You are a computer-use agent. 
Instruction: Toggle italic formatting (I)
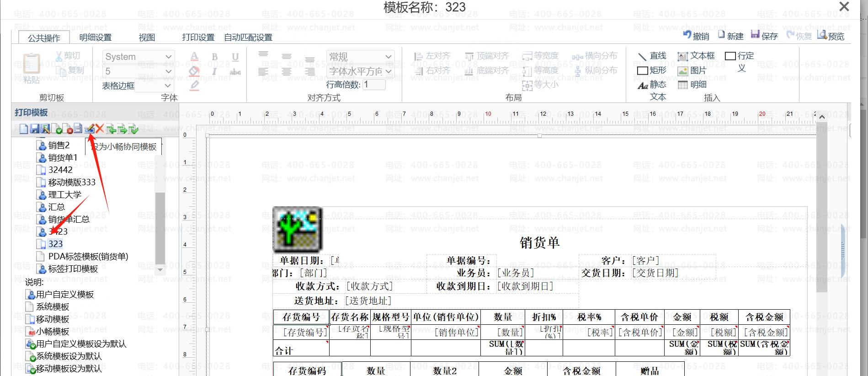tap(214, 71)
